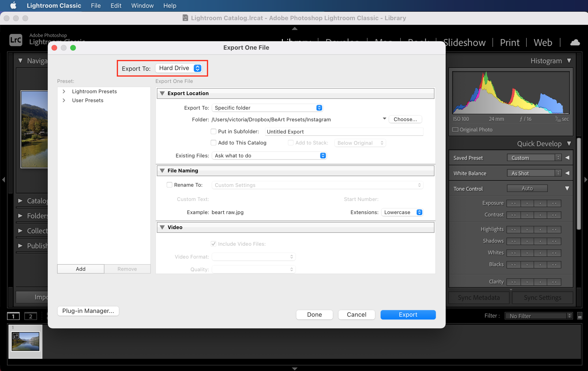The height and width of the screenshot is (371, 588).
Task: Open the Extensions Lowercase dropdown
Action: [402, 212]
